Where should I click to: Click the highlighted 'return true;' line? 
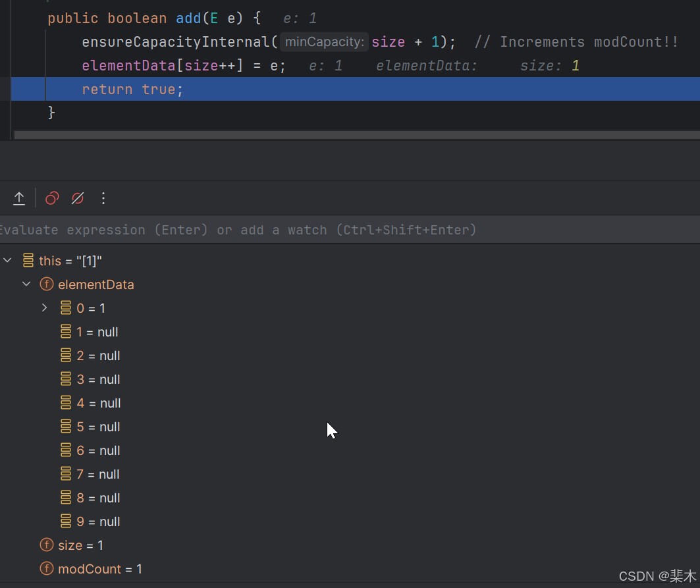(x=356, y=89)
